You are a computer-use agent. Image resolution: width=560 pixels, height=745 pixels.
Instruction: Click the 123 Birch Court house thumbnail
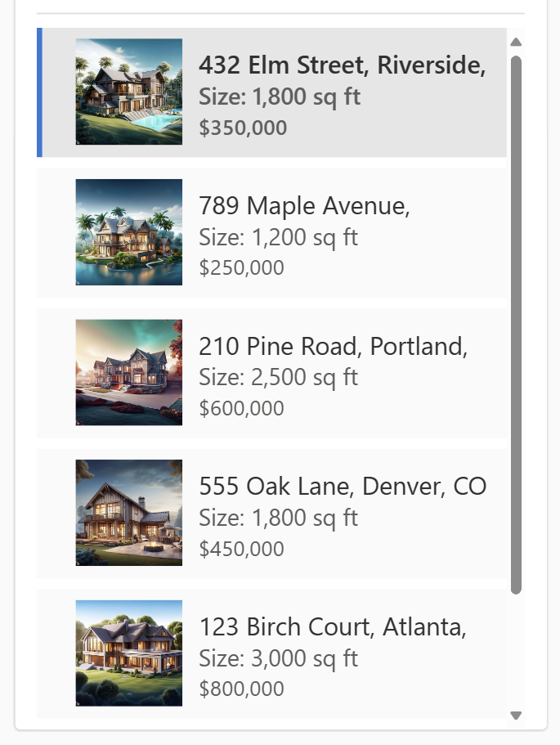click(128, 653)
